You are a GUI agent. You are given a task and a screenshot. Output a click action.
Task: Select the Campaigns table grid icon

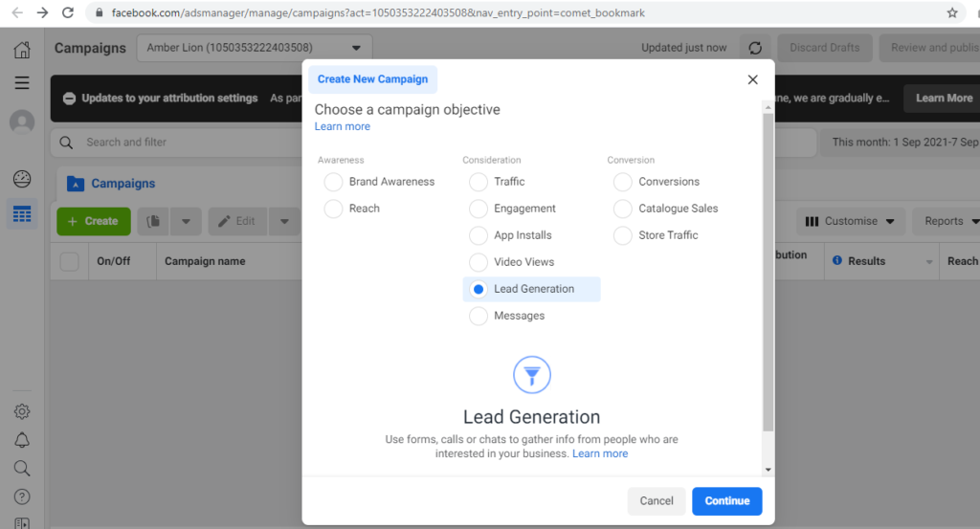pyautogui.click(x=22, y=214)
